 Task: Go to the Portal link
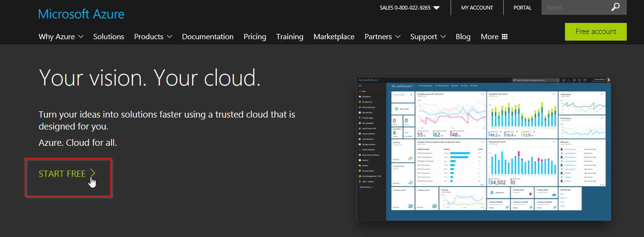(522, 8)
